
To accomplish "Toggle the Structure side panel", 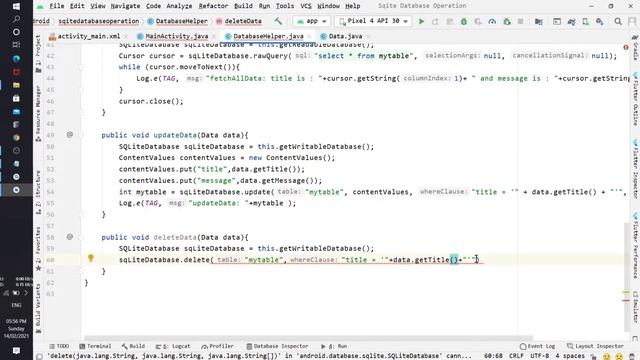I will coord(38,192).
